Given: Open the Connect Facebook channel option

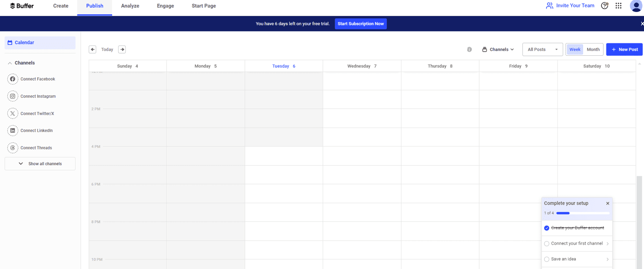Looking at the screenshot, I should pyautogui.click(x=12, y=79).
